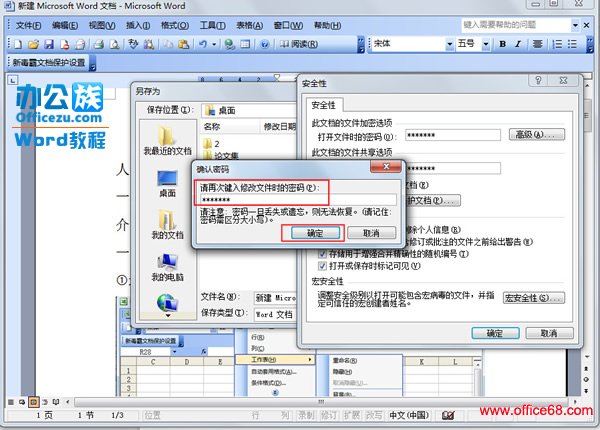Expand the Formatting toolbar options chevron
Screen dimensions: 600x430
pyautogui.click(x=590, y=44)
